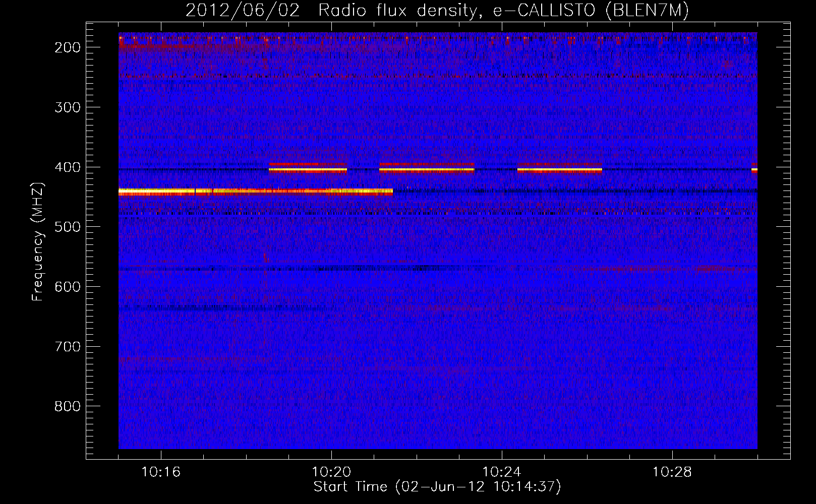The height and width of the screenshot is (504, 816).
Task: Click the 10:20 time tick label
Action: [331, 472]
